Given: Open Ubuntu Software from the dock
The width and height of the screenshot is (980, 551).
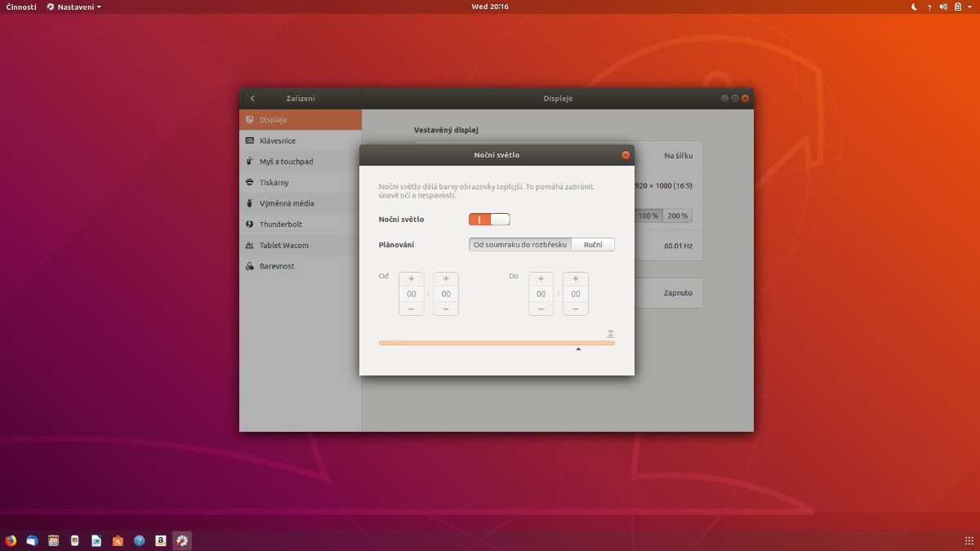Looking at the screenshot, I should point(118,540).
